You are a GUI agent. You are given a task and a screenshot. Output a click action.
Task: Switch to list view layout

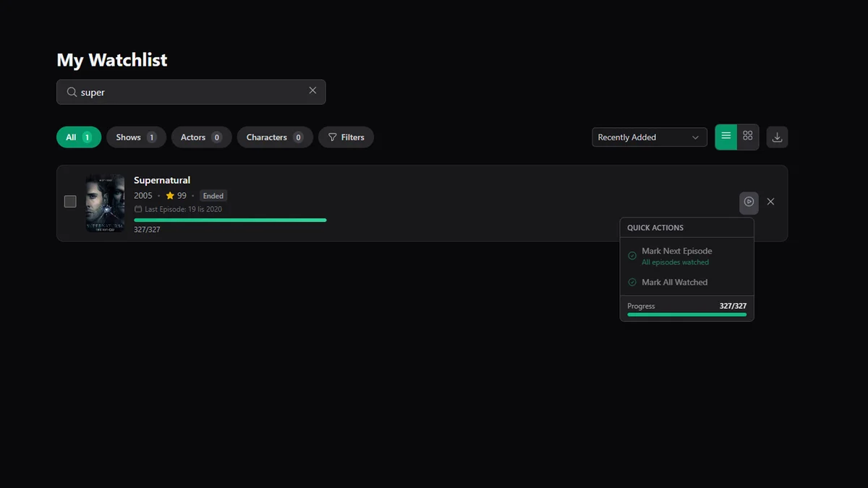726,137
